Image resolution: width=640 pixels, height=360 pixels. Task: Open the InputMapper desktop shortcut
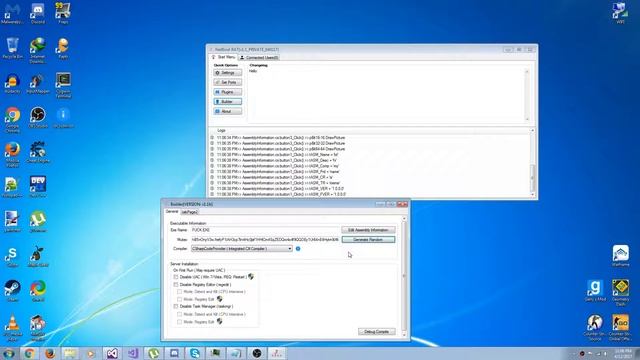38,84
